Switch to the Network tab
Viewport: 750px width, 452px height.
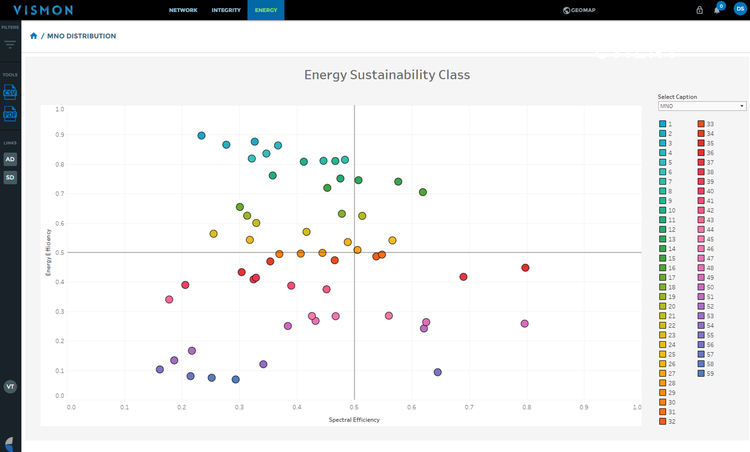[183, 10]
